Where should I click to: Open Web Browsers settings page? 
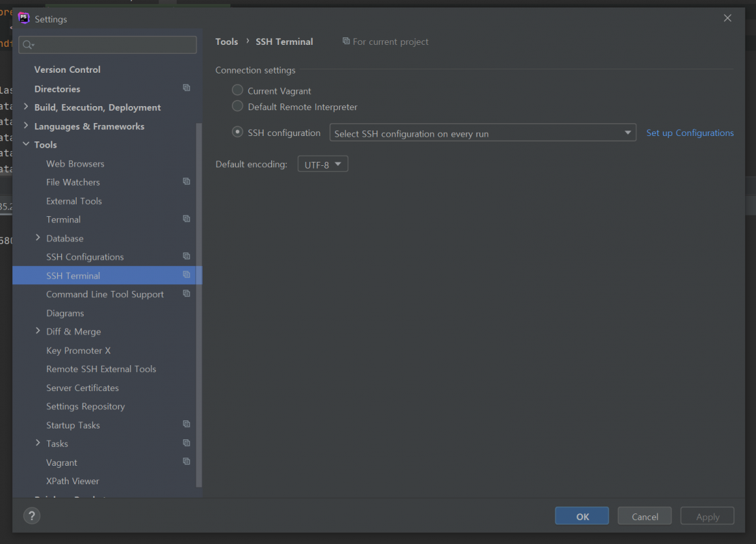tap(75, 164)
